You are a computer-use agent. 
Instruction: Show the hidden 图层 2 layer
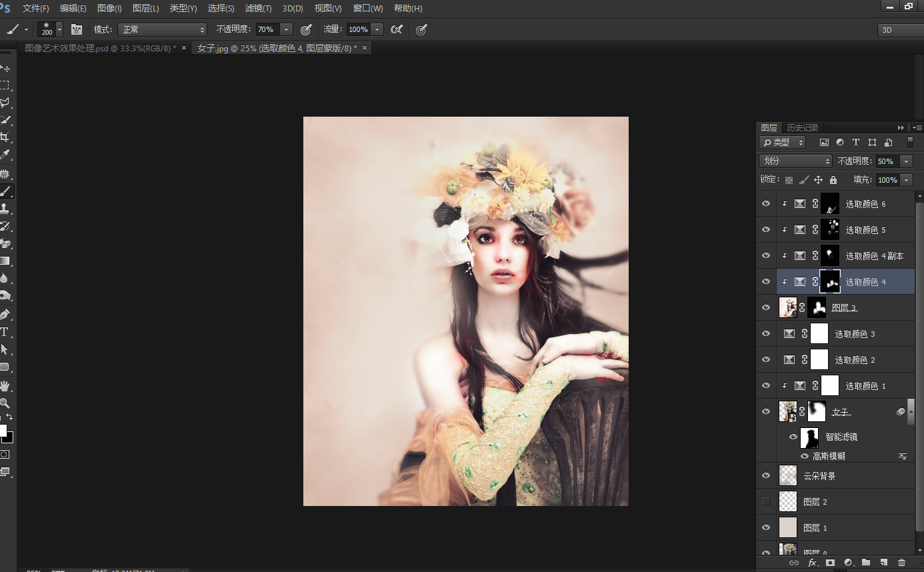(766, 501)
